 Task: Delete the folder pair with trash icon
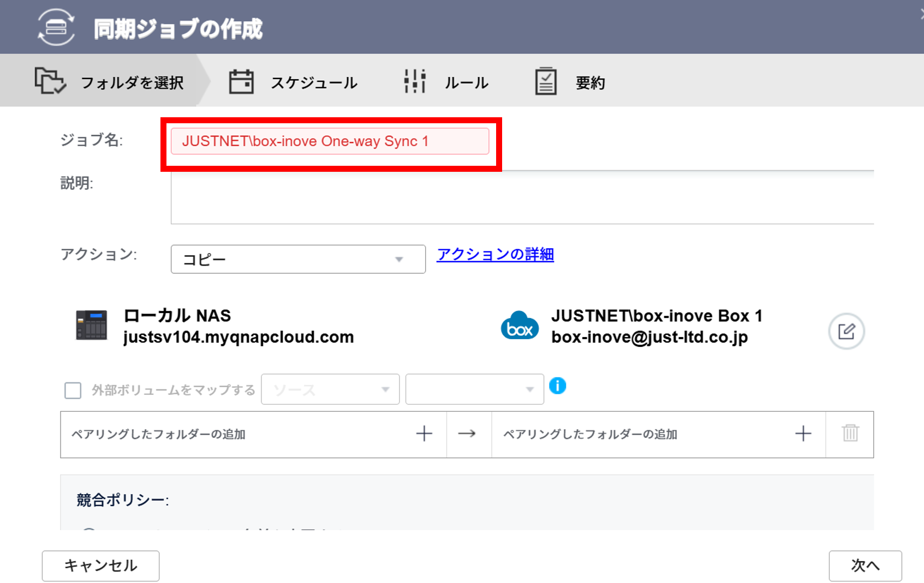[x=850, y=434]
